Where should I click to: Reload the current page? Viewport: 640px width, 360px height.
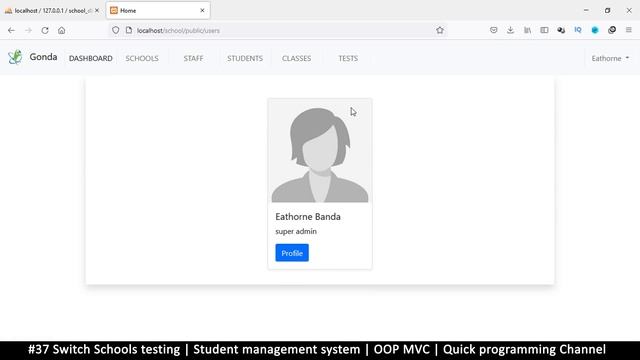[x=45, y=30]
